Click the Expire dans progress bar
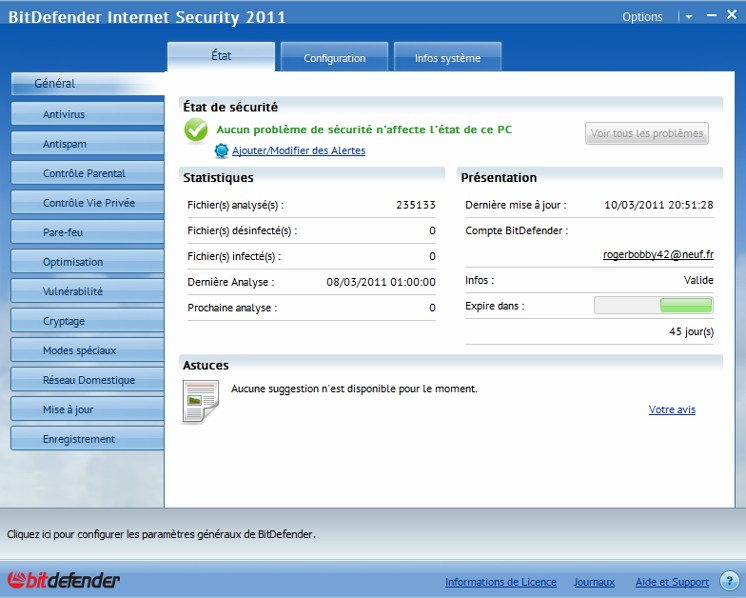 (654, 305)
